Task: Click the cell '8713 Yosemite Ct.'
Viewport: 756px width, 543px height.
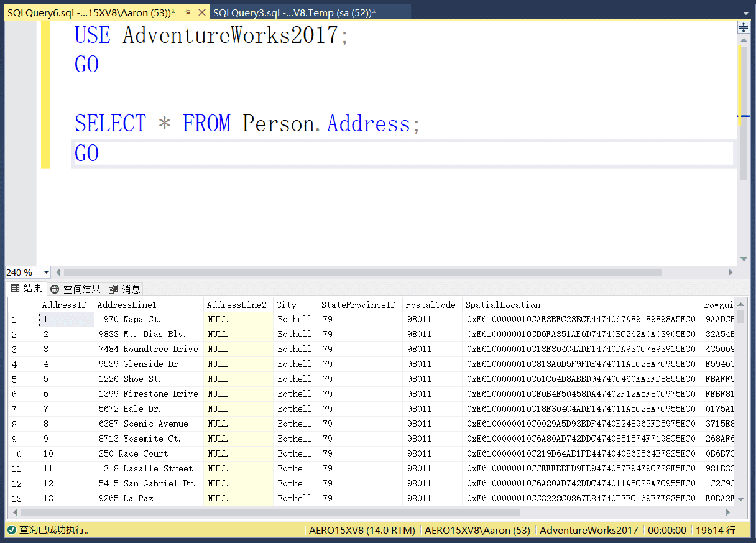Action: [149, 439]
